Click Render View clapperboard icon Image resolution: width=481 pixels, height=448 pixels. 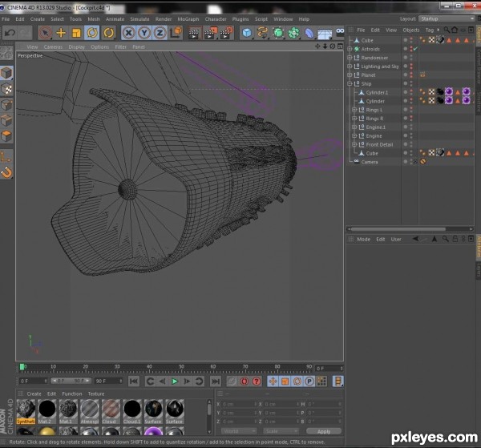[193, 33]
